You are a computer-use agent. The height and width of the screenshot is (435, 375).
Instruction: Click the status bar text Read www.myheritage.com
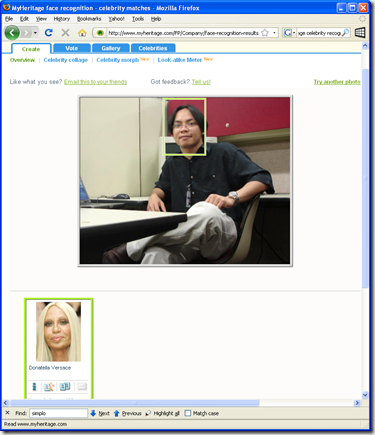(35, 424)
